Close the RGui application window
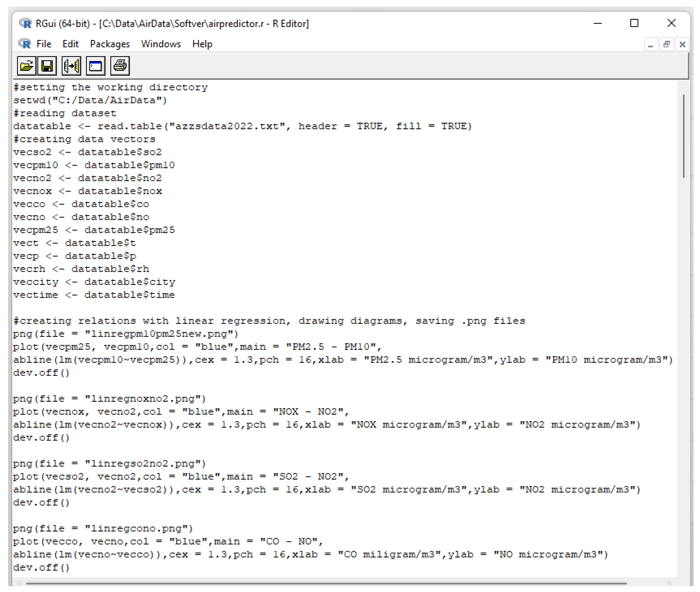The image size is (700, 592). click(x=671, y=24)
